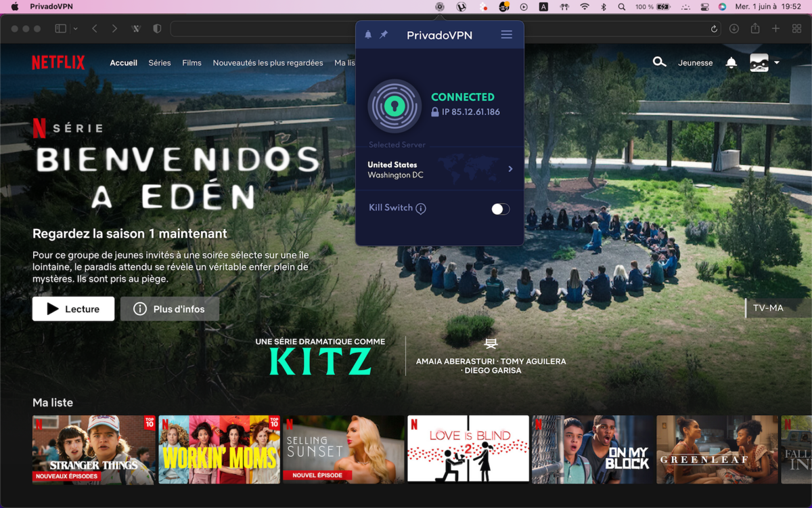Viewport: 812px width, 508px height.
Task: Open Nouveautés les plus regardées
Action: 268,63
